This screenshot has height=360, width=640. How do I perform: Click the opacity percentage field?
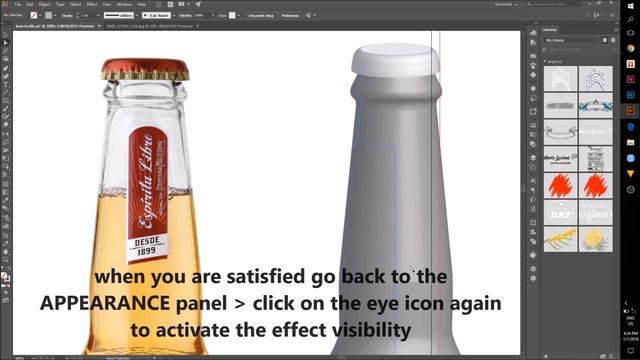(202, 16)
